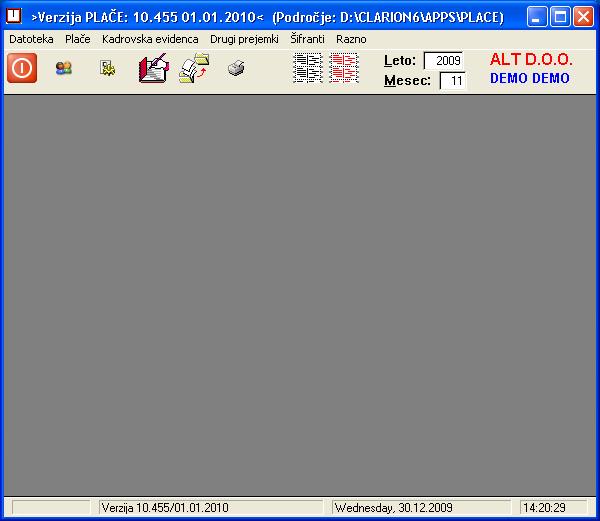Open the notebook with pen icon
Viewport: 600px width, 521px height.
[152, 68]
